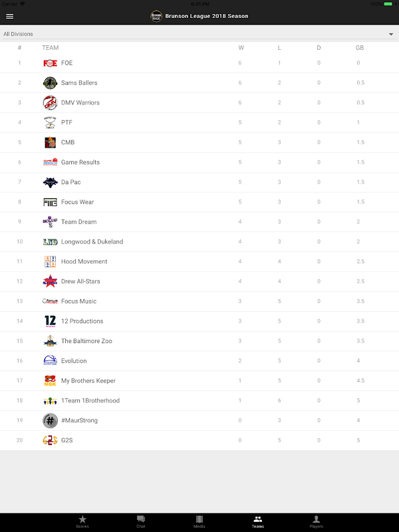399x532 pixels.
Task: Open the Media tab
Action: coord(199,521)
